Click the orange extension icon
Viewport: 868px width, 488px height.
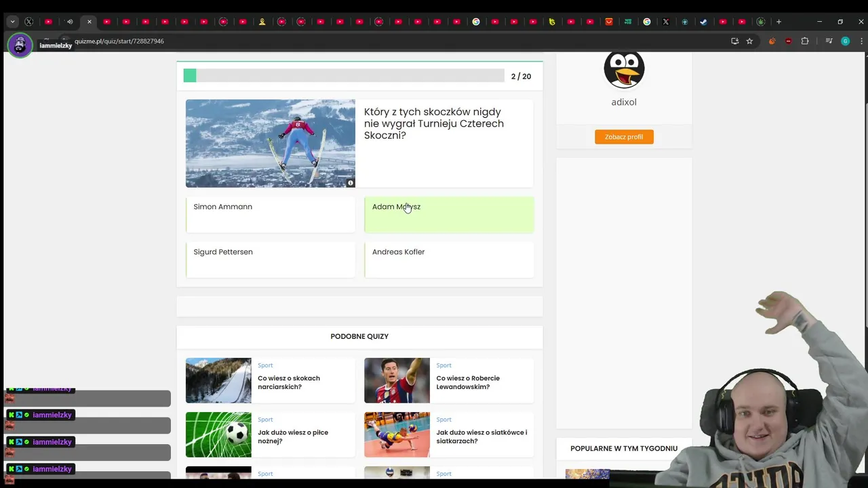coord(772,41)
